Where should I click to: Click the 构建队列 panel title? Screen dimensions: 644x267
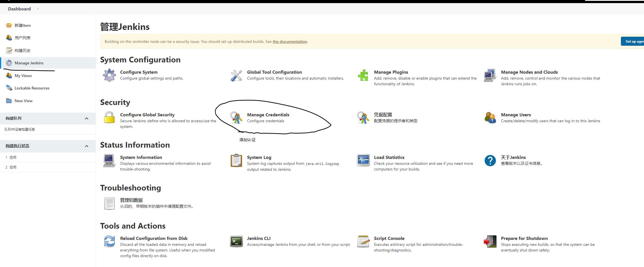(14, 118)
